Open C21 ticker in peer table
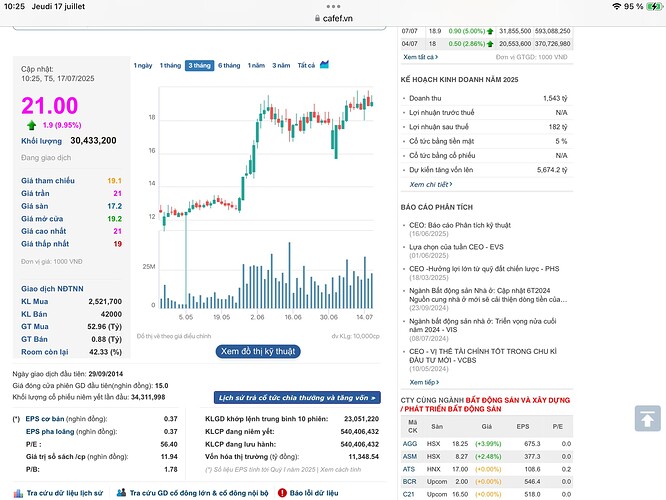This screenshot has height=500, width=666. (408, 494)
